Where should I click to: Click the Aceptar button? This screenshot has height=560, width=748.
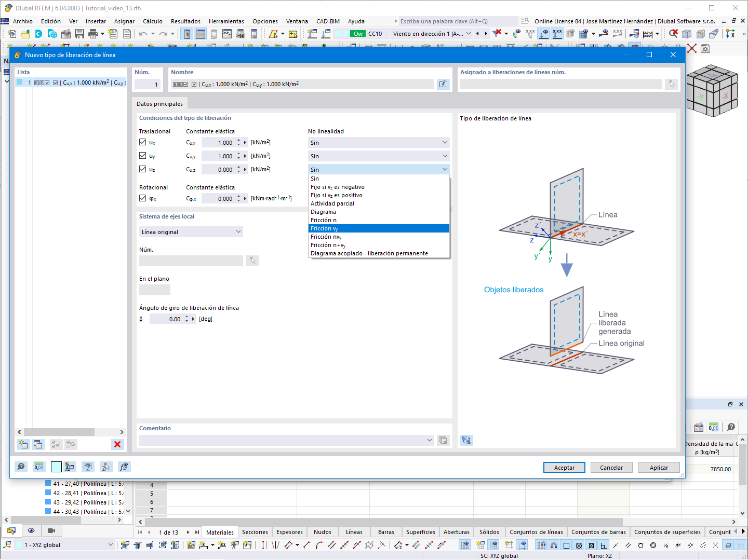click(564, 468)
